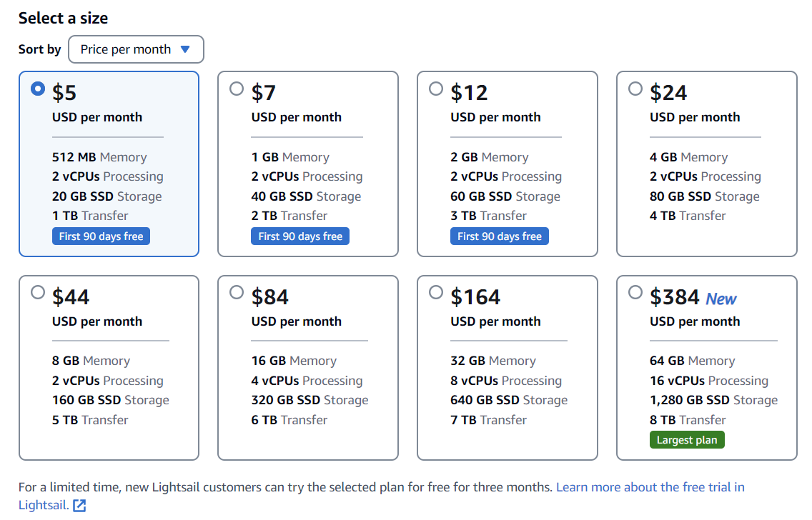Select the $44 per month plan radio
This screenshot has height=520, width=812.
click(38, 292)
